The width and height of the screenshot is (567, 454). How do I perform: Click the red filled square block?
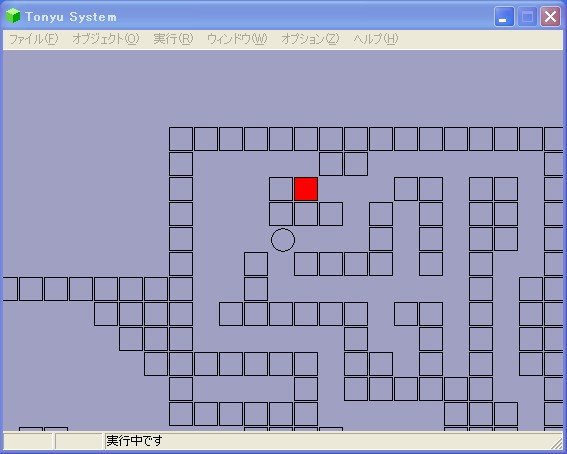(306, 189)
